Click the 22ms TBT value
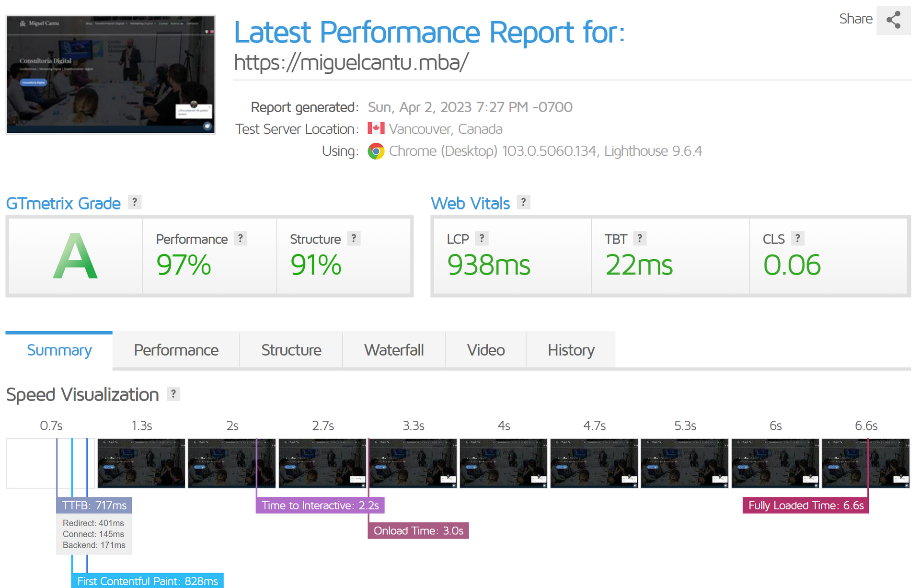The width and height of the screenshot is (920, 588). click(x=639, y=265)
